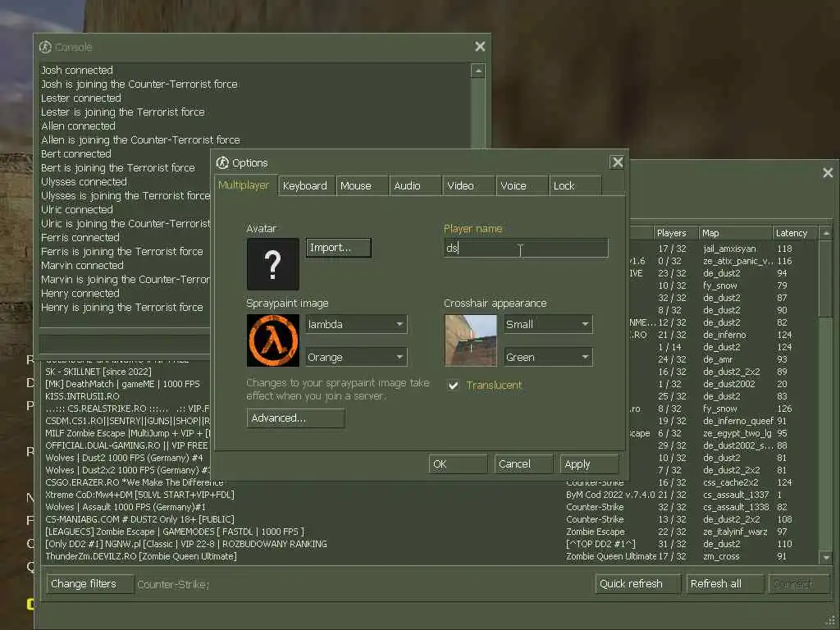Select server 'Wolves | Dust2 1000 FPS (Germany) #4'
The height and width of the screenshot is (630, 840).
coord(125,458)
